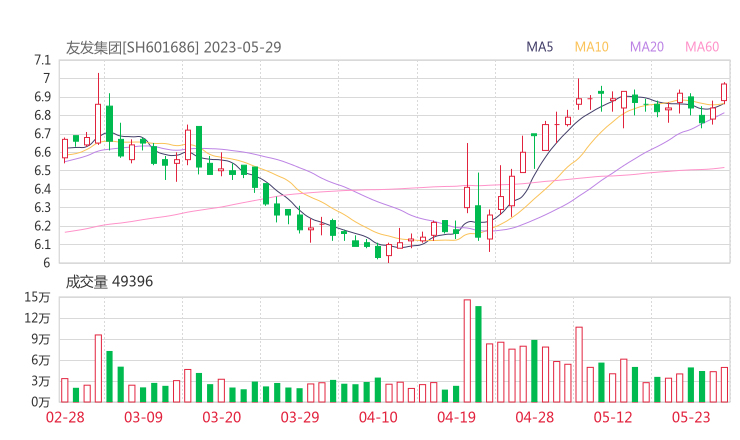
Task: Click the 12万 volume axis label
Action: [x=37, y=318]
